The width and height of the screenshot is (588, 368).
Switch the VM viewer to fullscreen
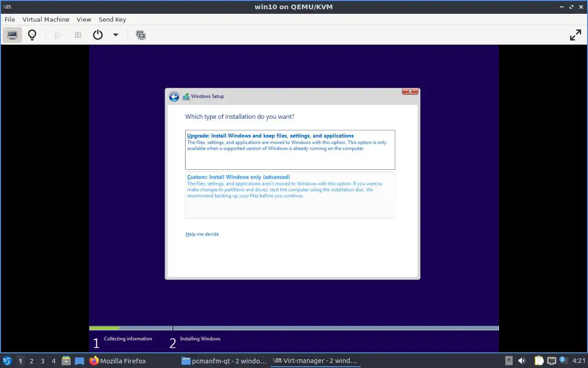[576, 35]
